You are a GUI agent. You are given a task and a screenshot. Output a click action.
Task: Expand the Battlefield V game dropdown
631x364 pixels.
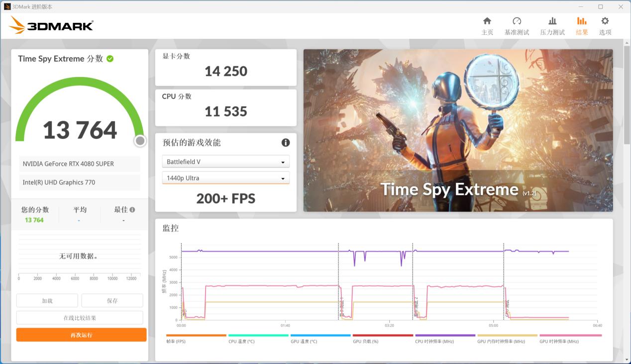225,162
